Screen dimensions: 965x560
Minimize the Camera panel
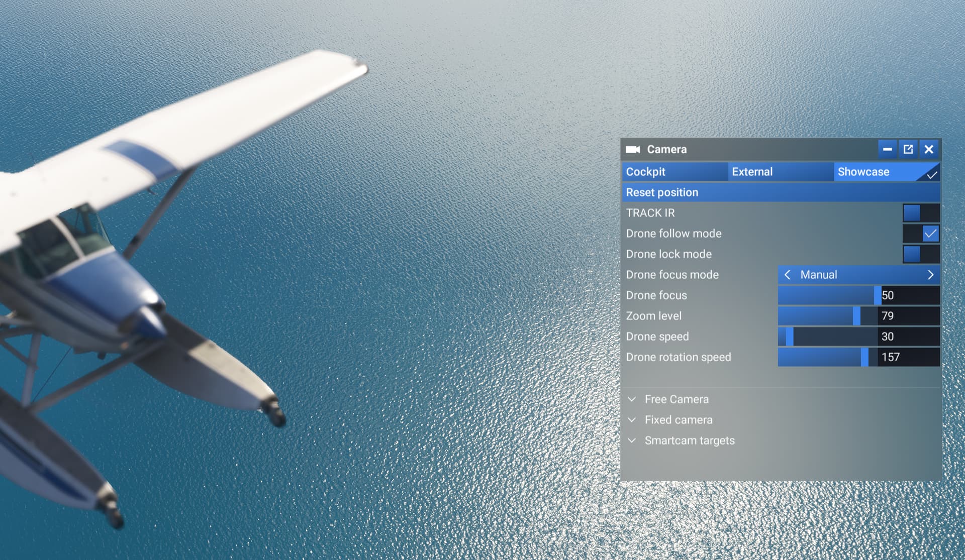[x=888, y=149]
